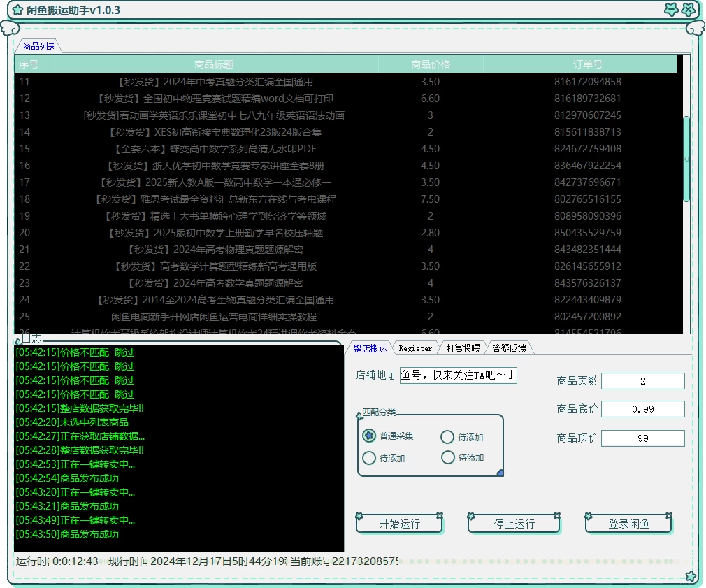Switch to the 整店搬运 tab
Viewport: 706px width, 588px height.
372,347
